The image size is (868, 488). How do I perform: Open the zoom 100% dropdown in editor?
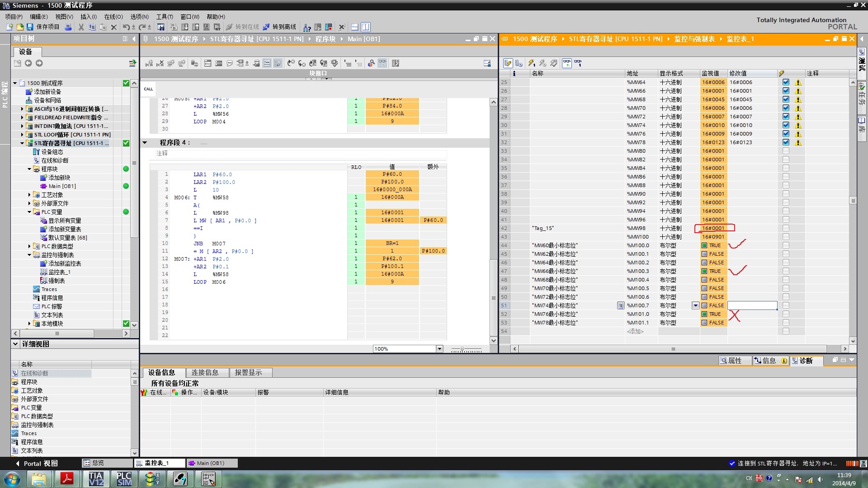tap(439, 349)
